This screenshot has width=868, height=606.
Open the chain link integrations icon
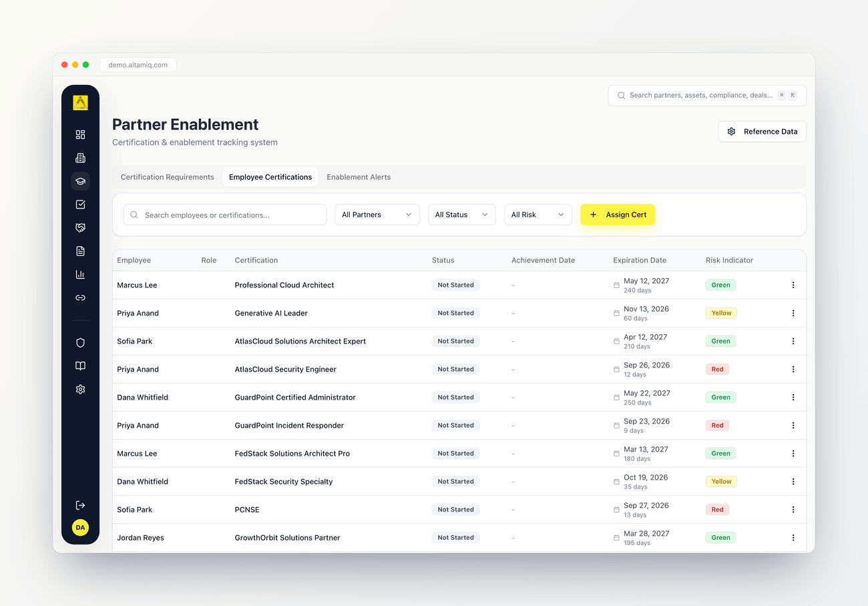point(80,298)
